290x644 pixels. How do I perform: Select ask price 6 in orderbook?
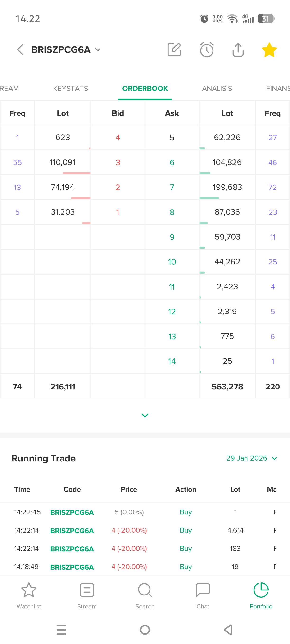click(172, 162)
